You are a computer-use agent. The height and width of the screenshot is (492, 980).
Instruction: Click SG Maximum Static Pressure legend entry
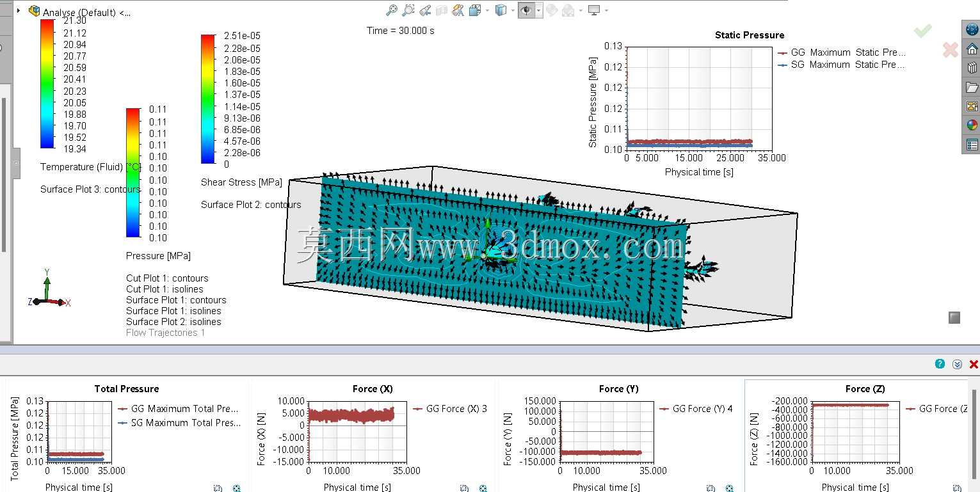point(841,65)
